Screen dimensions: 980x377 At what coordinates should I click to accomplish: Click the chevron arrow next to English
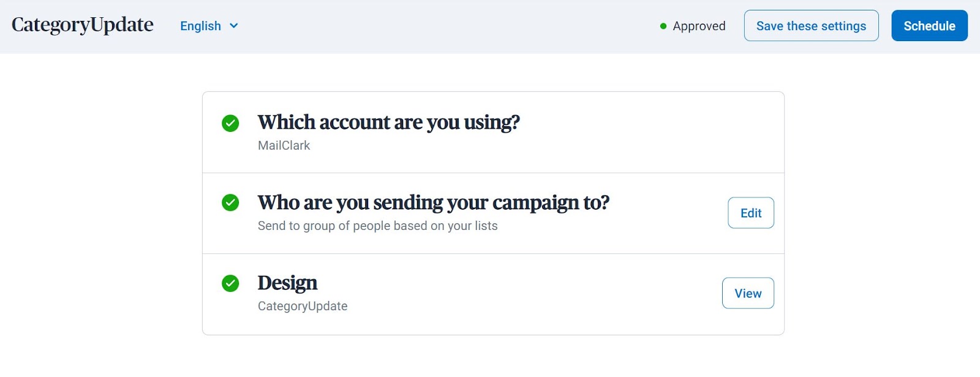[233, 26]
